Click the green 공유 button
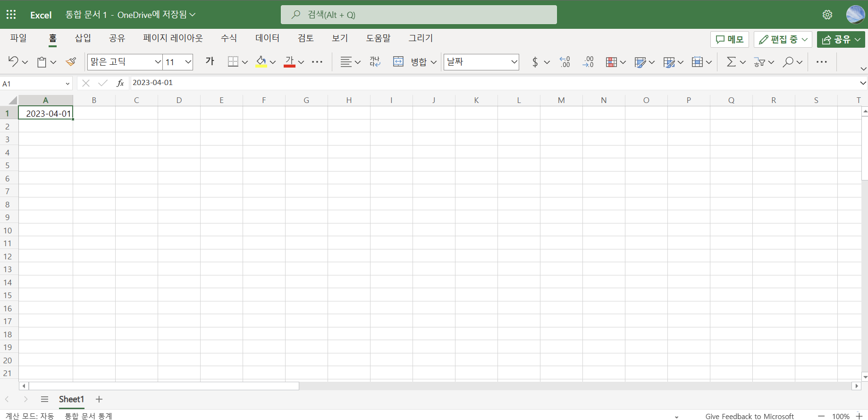This screenshot has height=420, width=868. coord(841,39)
